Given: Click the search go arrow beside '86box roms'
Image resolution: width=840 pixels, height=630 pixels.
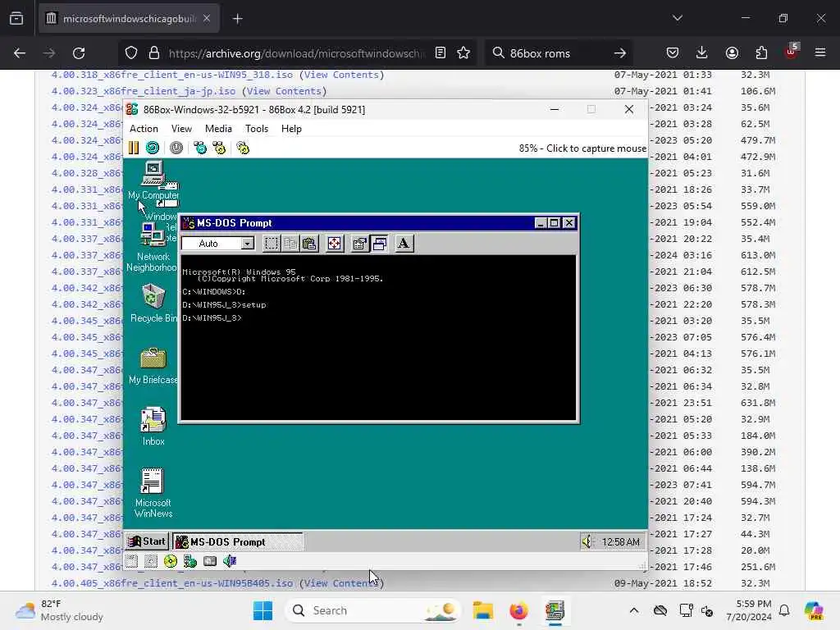Looking at the screenshot, I should pyautogui.click(x=620, y=53).
